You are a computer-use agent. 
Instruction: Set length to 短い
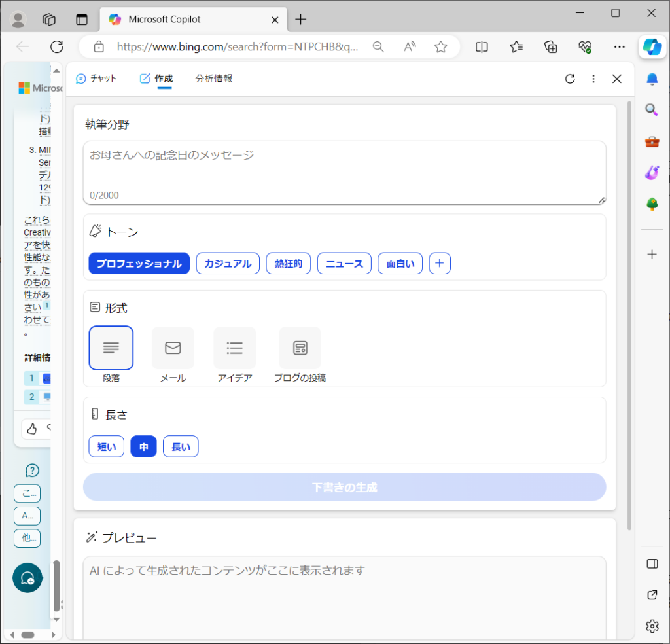(106, 446)
